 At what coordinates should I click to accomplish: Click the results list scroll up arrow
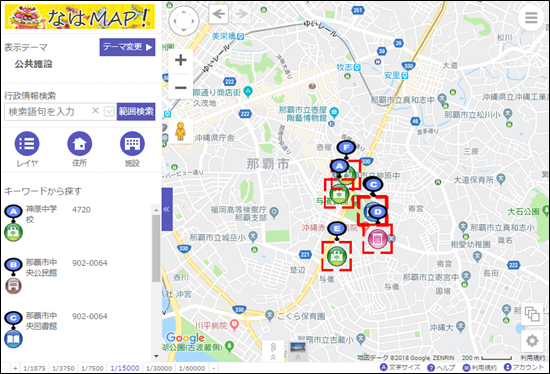[156, 210]
